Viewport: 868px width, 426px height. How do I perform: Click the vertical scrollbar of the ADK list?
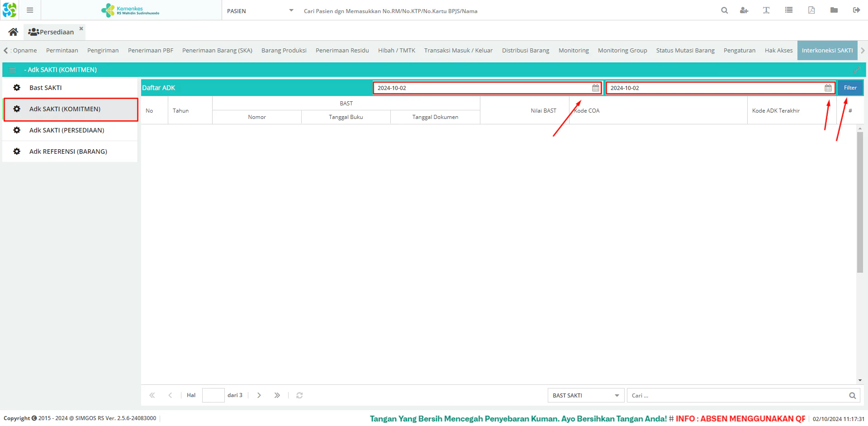pos(860,202)
